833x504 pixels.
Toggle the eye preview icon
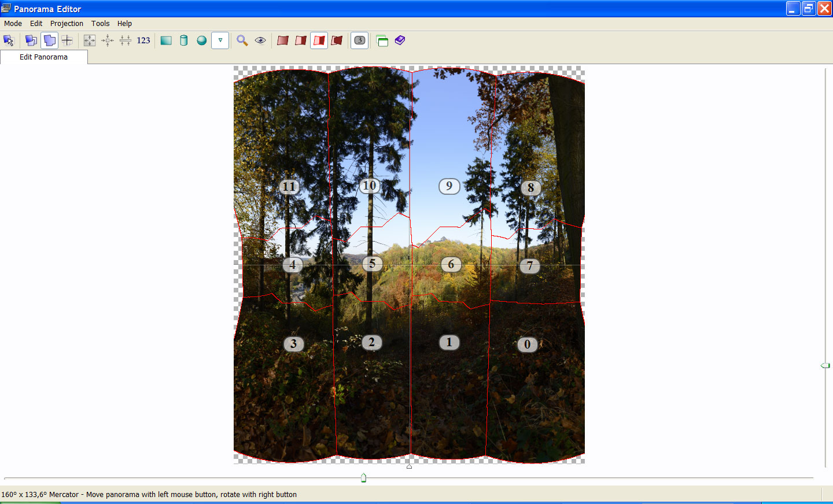(260, 40)
